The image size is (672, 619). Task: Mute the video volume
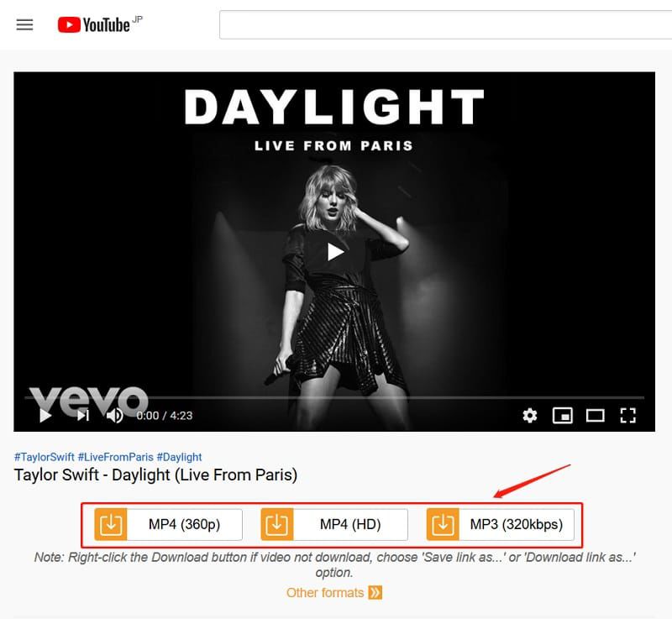click(114, 416)
